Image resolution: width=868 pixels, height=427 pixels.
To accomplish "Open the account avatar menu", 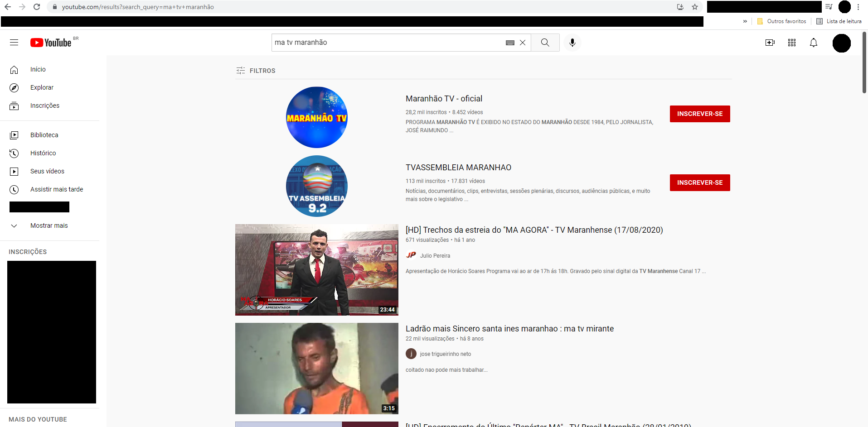I will [842, 43].
